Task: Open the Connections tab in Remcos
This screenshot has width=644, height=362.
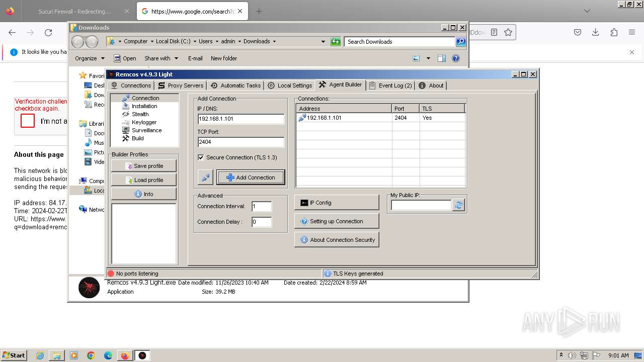Action: click(131, 85)
